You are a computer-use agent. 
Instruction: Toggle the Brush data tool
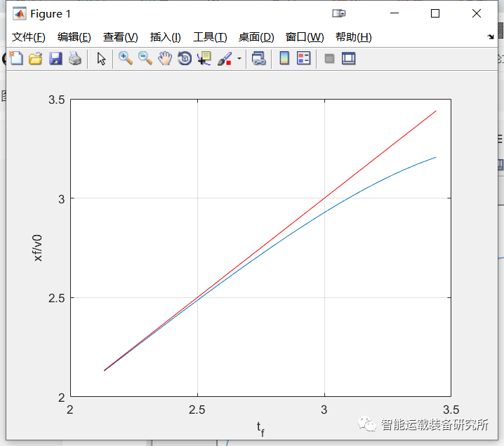225,59
